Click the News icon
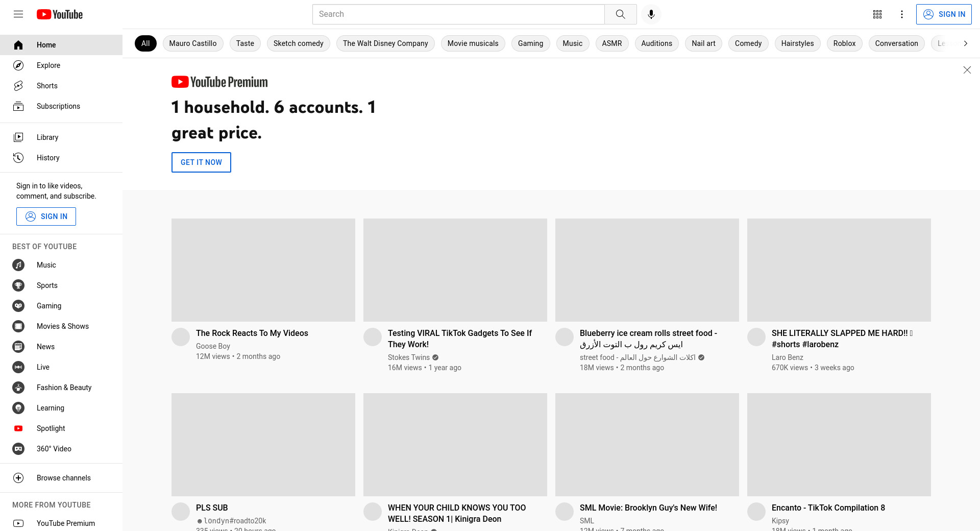Image resolution: width=980 pixels, height=531 pixels. [18, 347]
